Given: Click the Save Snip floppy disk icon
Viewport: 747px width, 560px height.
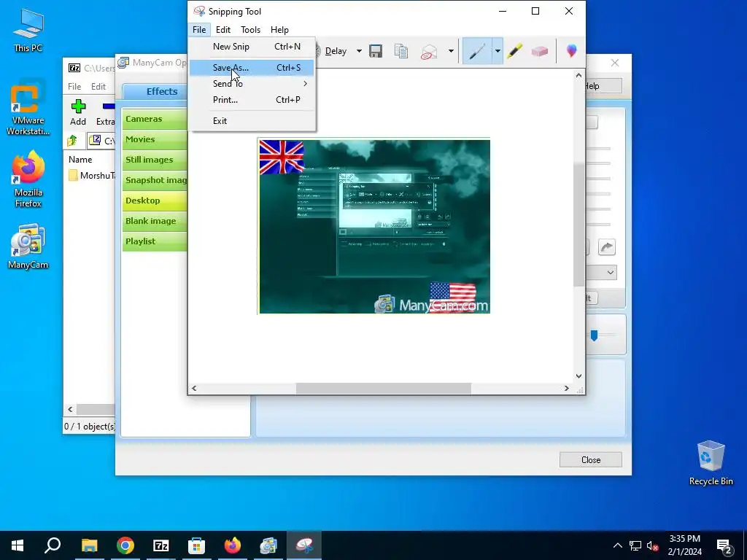Looking at the screenshot, I should pos(376,51).
